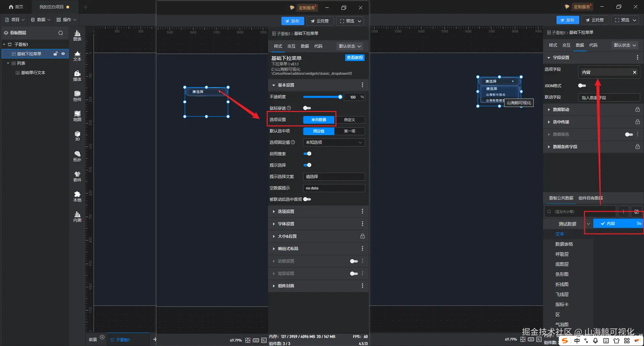Open the 预览 dropdown arrow in middle window
Screen dimensions: 644x346
[360, 21]
